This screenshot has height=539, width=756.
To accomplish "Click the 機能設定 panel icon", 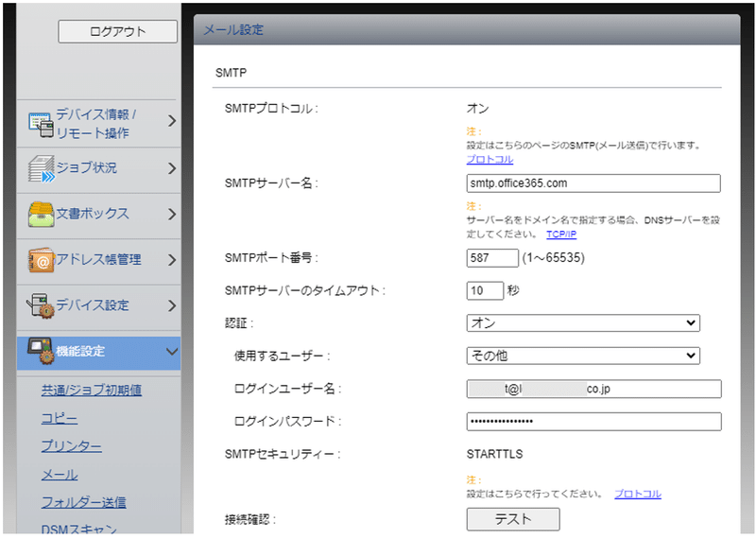I will 41,351.
